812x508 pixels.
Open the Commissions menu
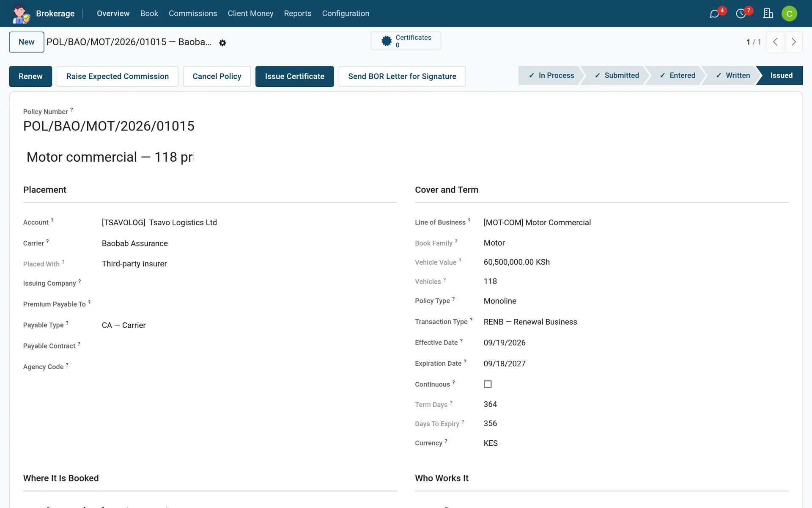tap(193, 14)
